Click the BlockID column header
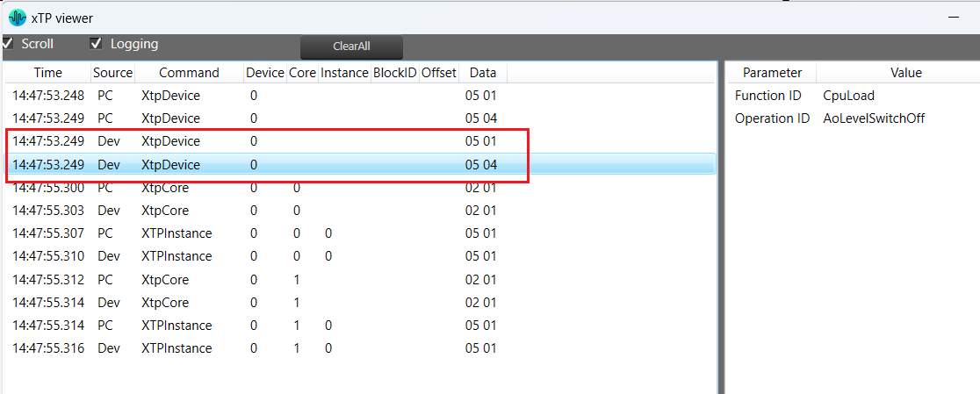Screen dimensions: 980x394 point(394,73)
